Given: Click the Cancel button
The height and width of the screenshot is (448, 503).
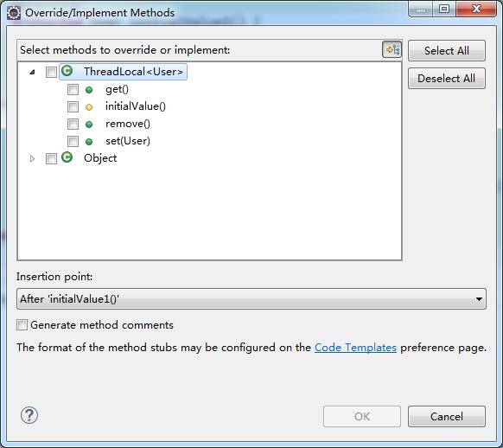Looking at the screenshot, I should 447,417.
